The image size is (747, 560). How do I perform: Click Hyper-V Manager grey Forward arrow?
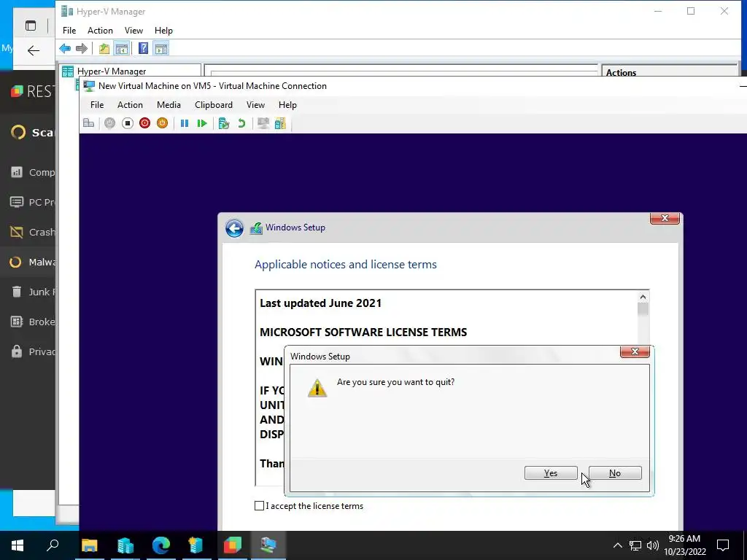pyautogui.click(x=82, y=48)
